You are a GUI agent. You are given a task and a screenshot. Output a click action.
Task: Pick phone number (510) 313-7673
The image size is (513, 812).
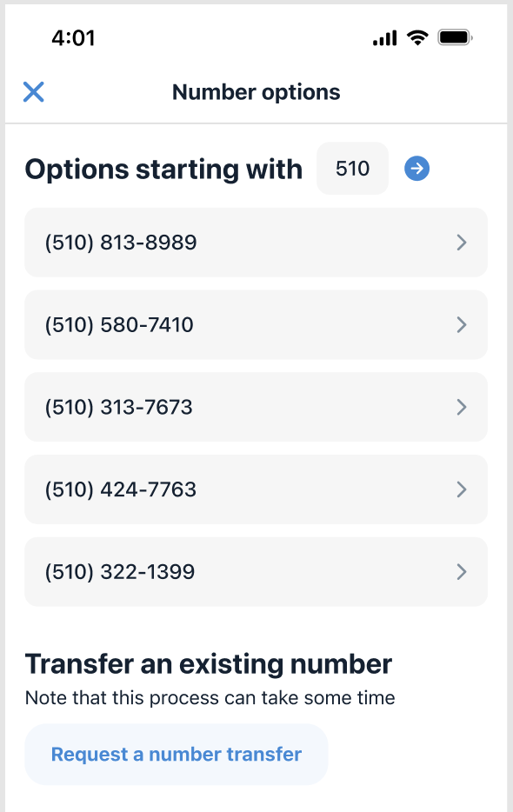point(256,407)
